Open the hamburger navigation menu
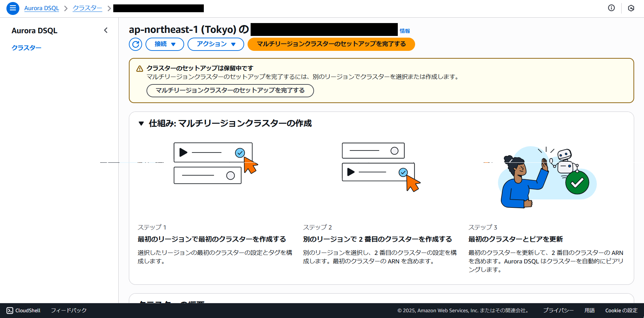644x318 pixels. coord(13,8)
